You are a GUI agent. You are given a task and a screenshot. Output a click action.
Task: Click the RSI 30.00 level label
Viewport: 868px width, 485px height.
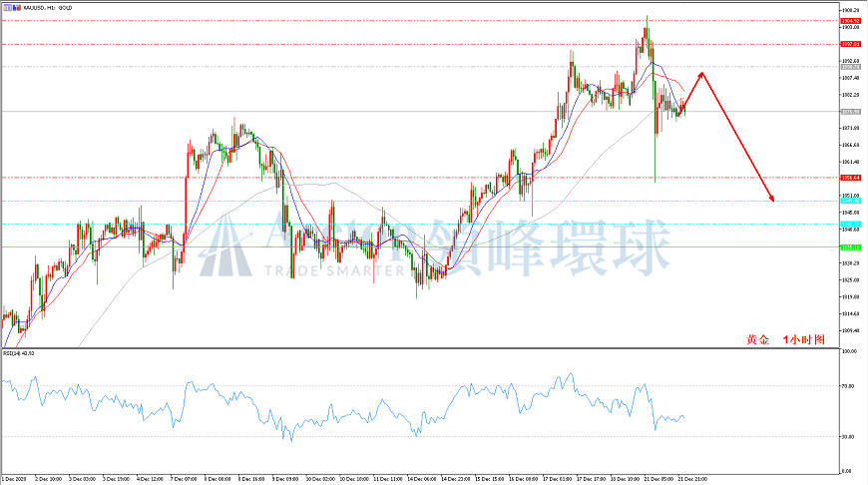click(848, 437)
